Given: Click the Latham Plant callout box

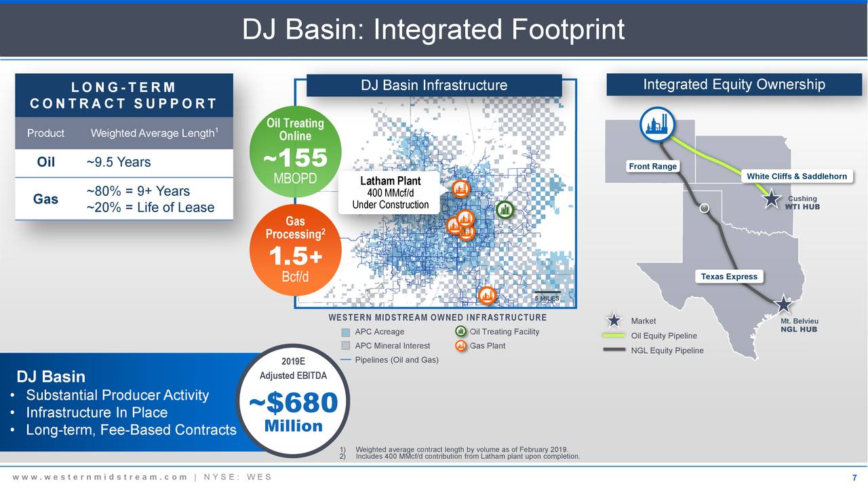Looking at the screenshot, I should [x=390, y=192].
